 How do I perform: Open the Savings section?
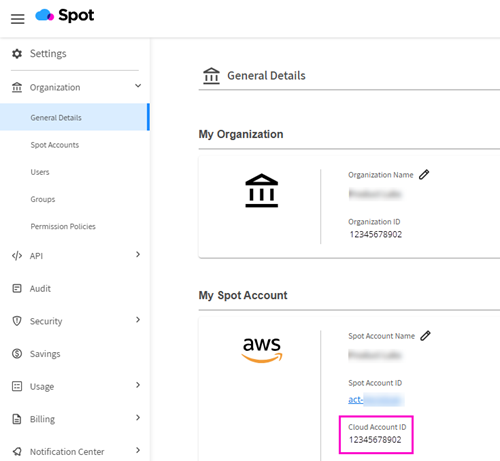coord(45,354)
